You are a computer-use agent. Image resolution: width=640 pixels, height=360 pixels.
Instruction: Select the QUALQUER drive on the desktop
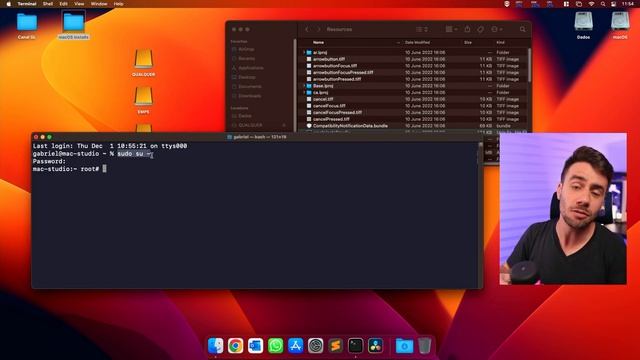tap(143, 62)
